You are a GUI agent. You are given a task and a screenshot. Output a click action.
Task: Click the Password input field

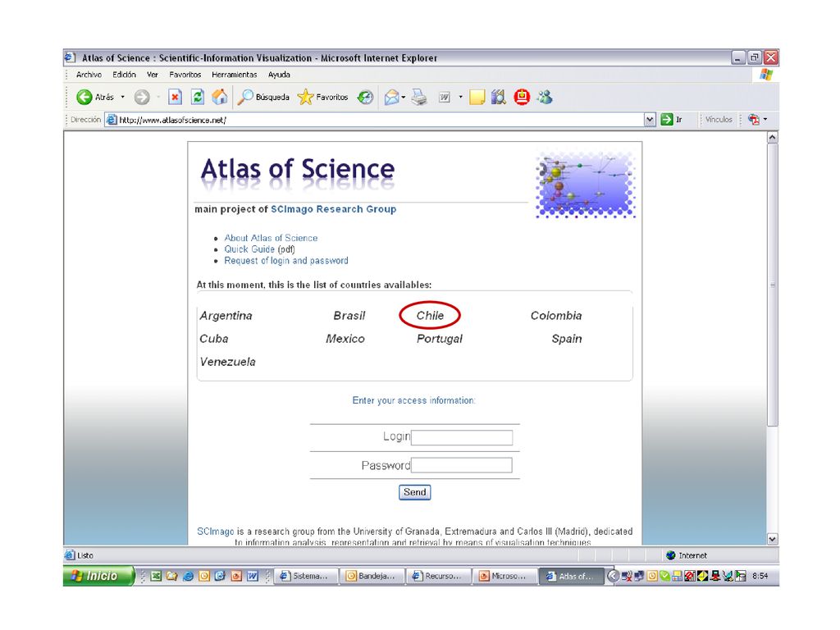pos(462,465)
